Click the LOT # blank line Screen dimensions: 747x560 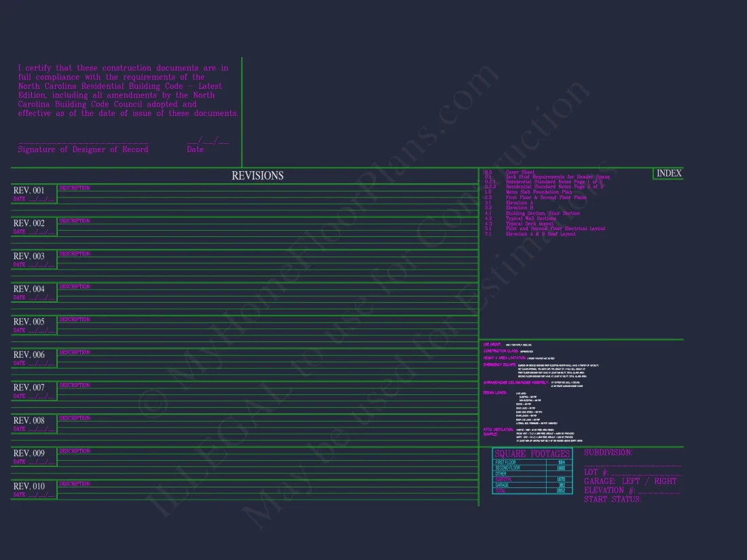[x=645, y=473]
